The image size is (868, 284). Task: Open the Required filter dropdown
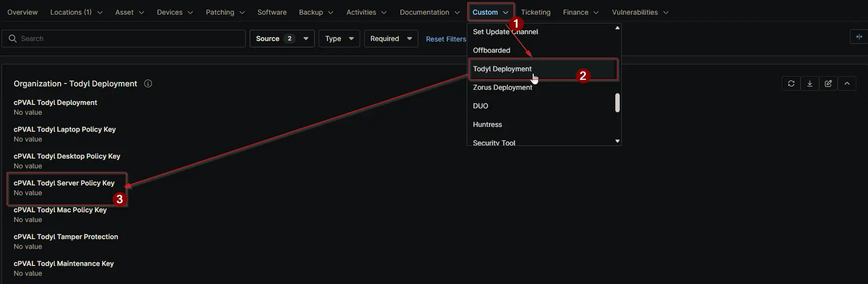coord(391,39)
